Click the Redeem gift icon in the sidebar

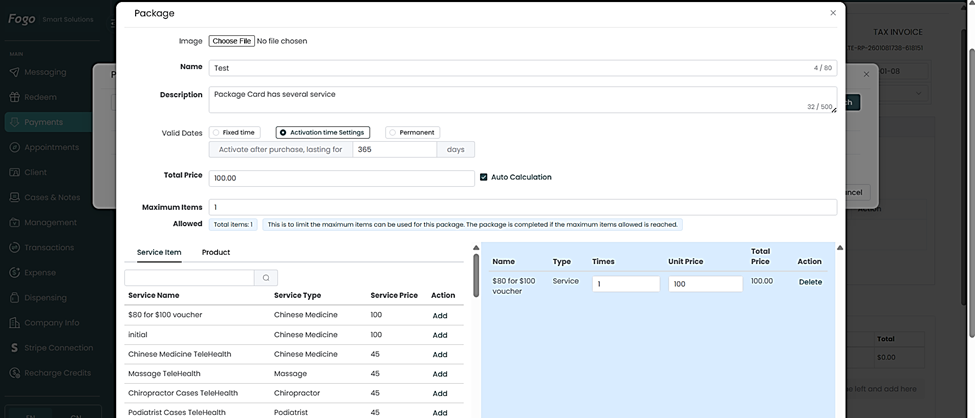[x=14, y=97]
